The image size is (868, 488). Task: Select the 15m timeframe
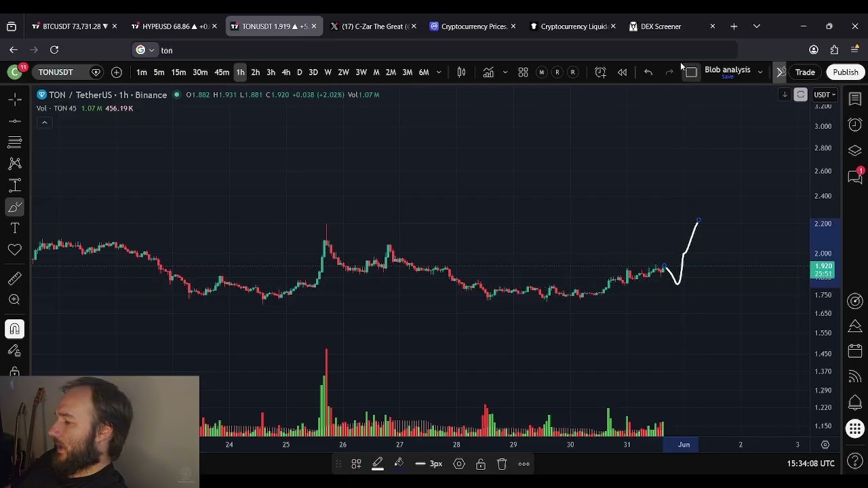pyautogui.click(x=178, y=72)
